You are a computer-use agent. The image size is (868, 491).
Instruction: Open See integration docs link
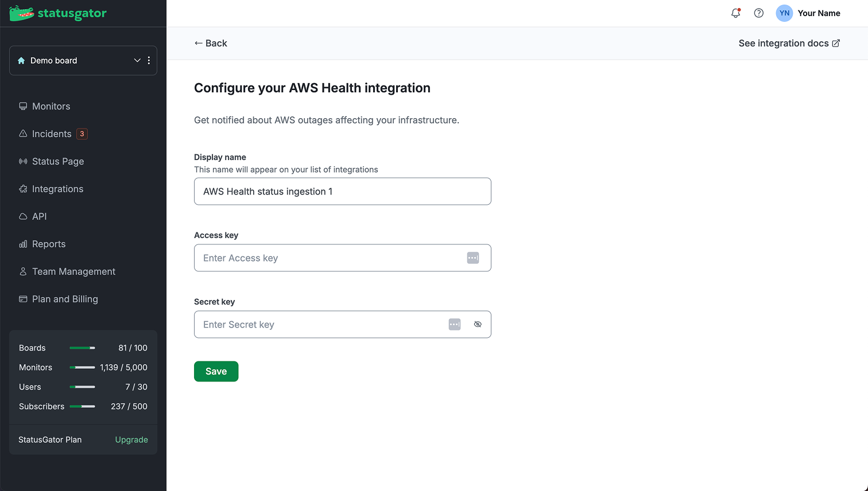tap(789, 43)
